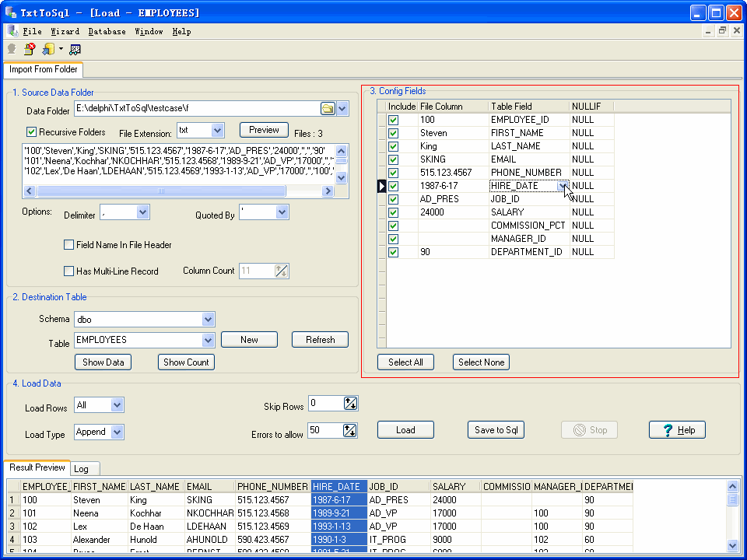Screen dimensions: 747x560
Task: Enable Field Name In File Header
Action: click(68, 245)
